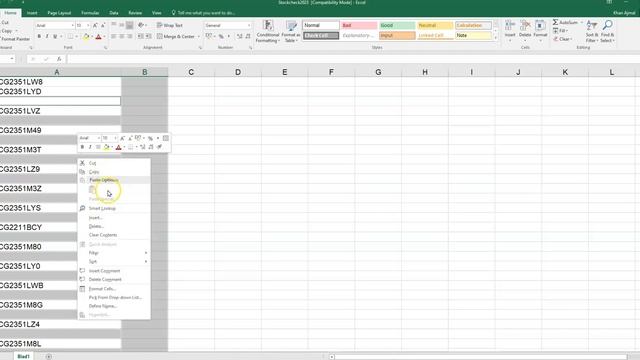Viewport: 640px width, 360px height.
Task: Toggle Italic on the mini toolbar
Action: 90,147
